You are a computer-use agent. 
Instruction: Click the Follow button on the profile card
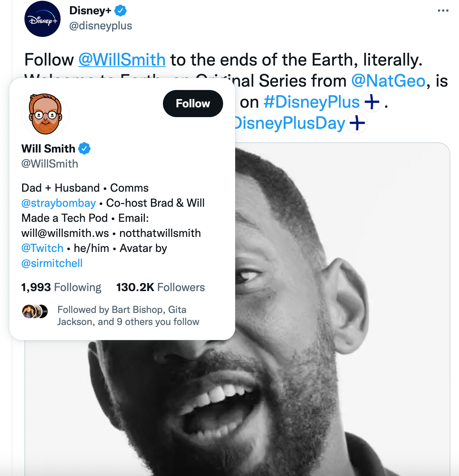[193, 104]
